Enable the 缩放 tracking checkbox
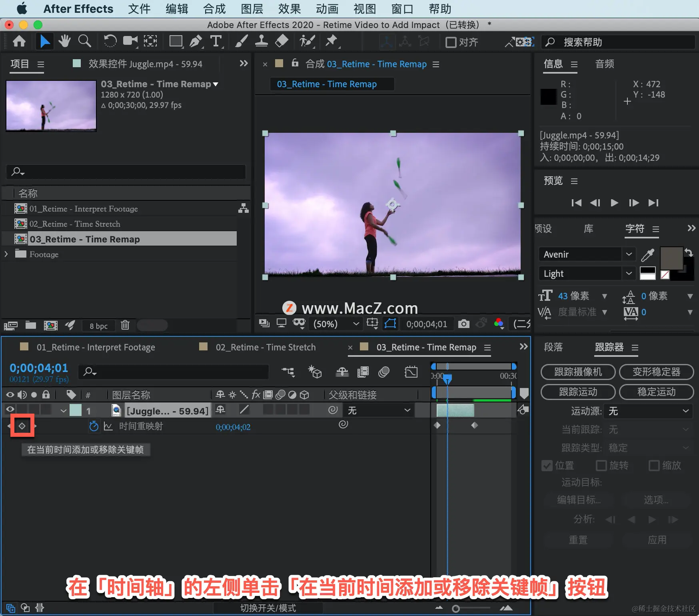This screenshot has height=616, width=699. pyautogui.click(x=654, y=466)
